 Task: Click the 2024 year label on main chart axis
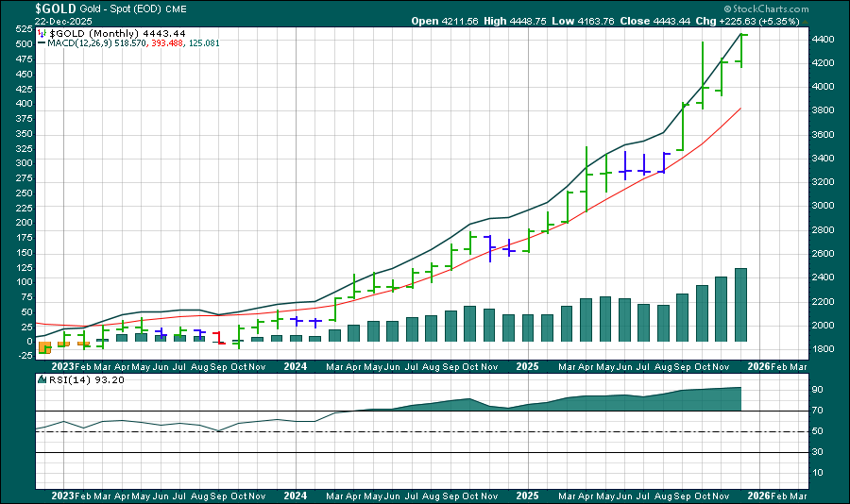pyautogui.click(x=296, y=365)
